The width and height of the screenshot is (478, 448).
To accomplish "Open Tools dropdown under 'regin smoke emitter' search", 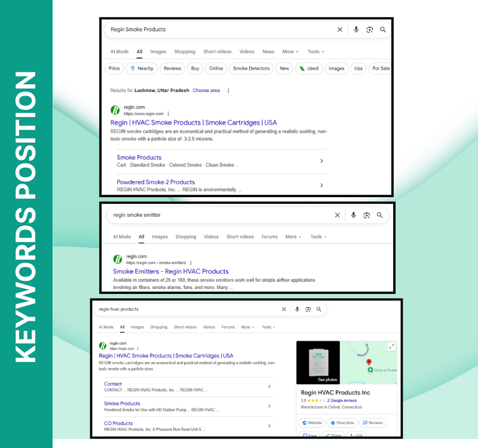I will 318,237.
